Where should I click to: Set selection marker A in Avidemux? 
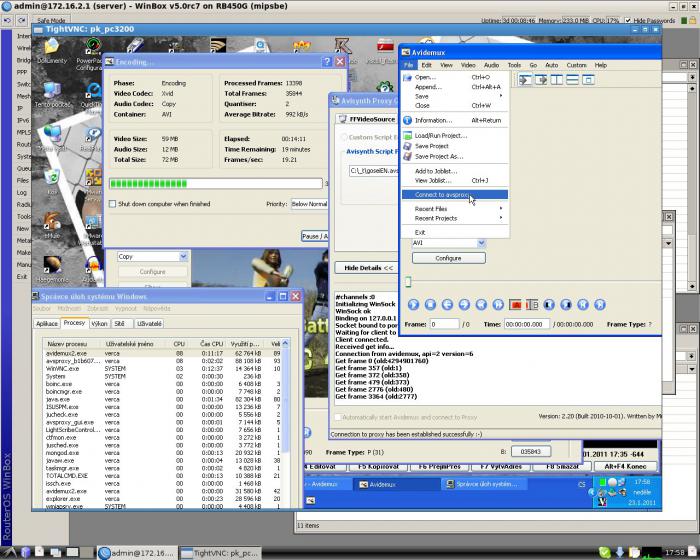coord(516,305)
